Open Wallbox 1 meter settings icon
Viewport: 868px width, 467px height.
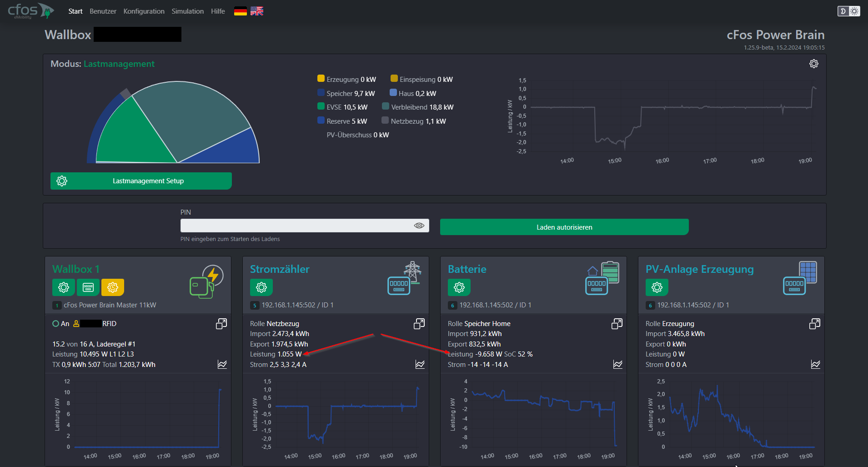coord(88,287)
